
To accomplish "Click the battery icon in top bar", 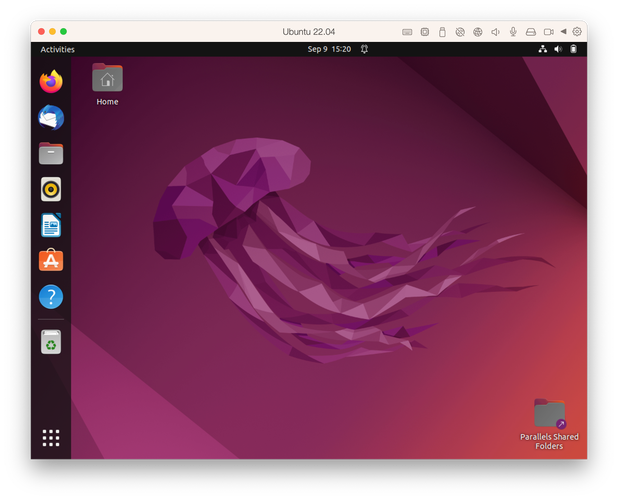I will [573, 49].
